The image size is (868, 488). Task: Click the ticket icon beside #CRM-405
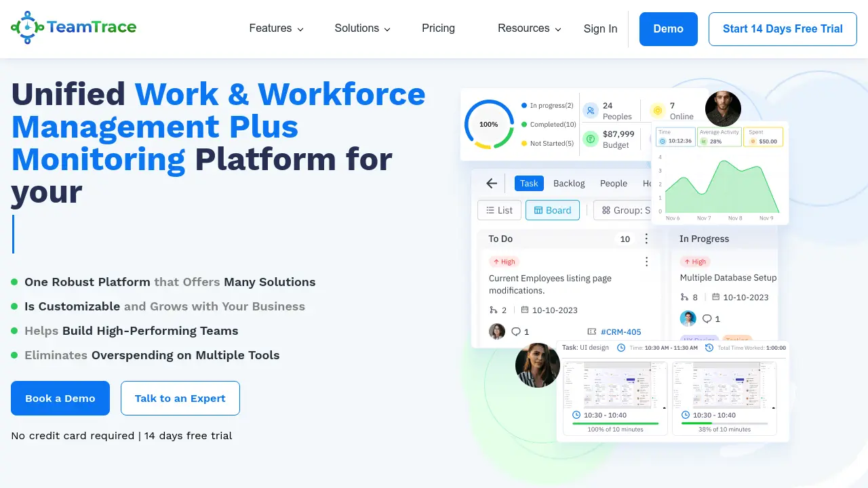[x=592, y=332]
